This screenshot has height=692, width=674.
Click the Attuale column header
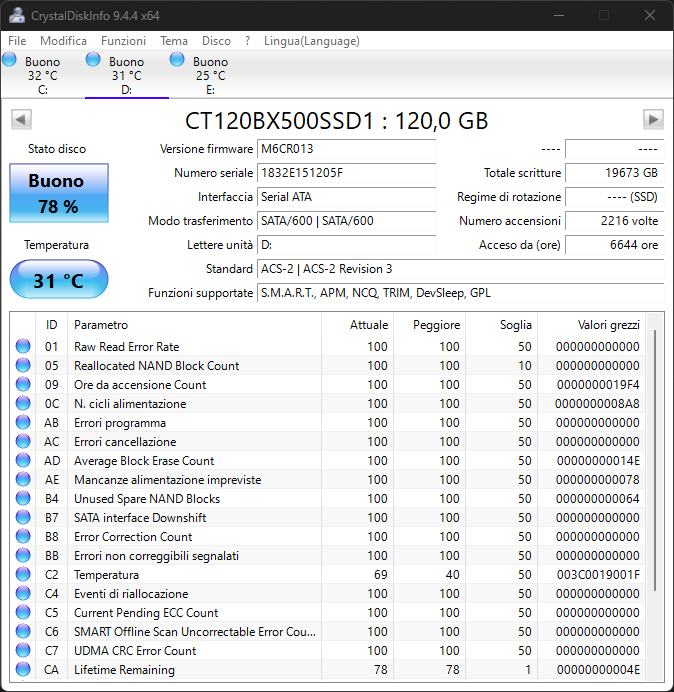(x=358, y=325)
